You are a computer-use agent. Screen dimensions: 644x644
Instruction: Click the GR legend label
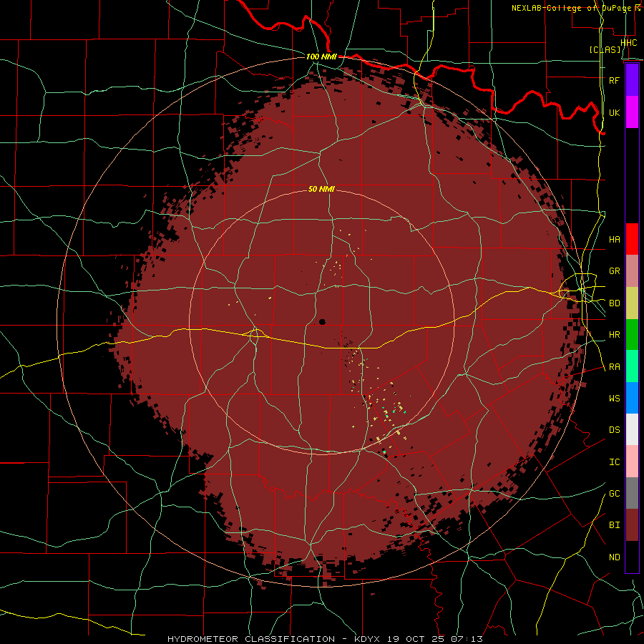coord(614,271)
